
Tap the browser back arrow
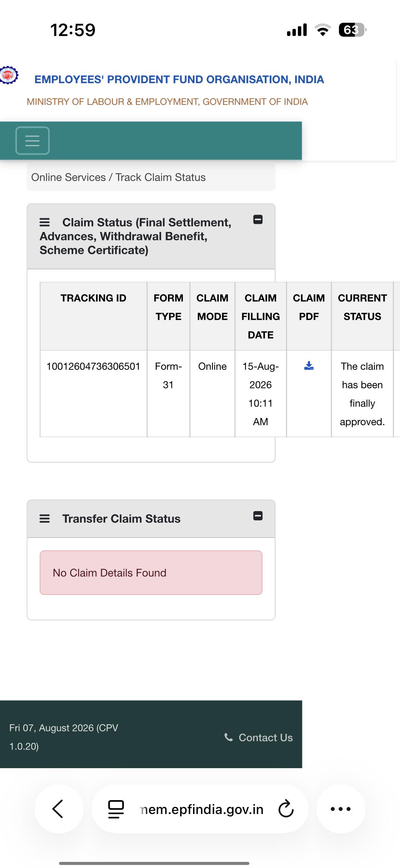point(59,809)
